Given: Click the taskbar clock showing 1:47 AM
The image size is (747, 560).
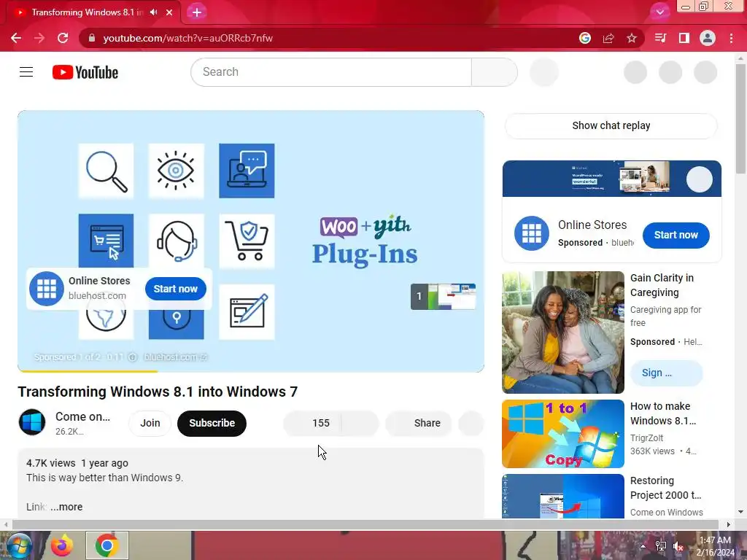Looking at the screenshot, I should click(715, 545).
